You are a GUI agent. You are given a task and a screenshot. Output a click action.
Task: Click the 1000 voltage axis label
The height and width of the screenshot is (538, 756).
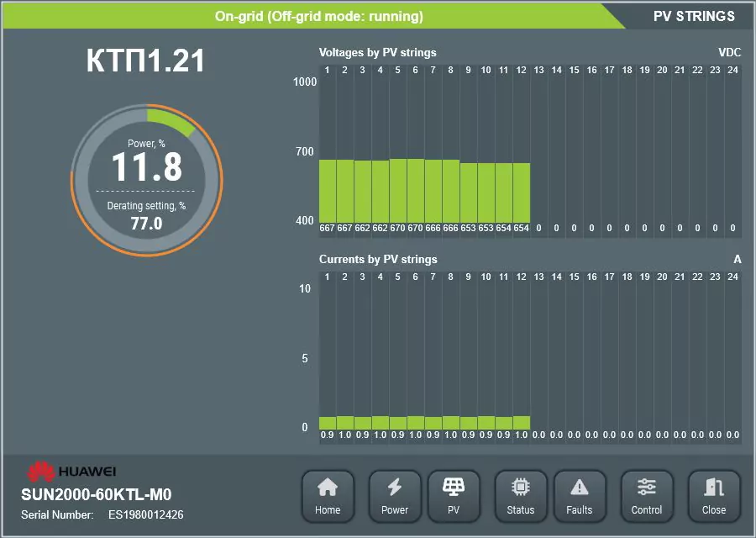click(305, 82)
